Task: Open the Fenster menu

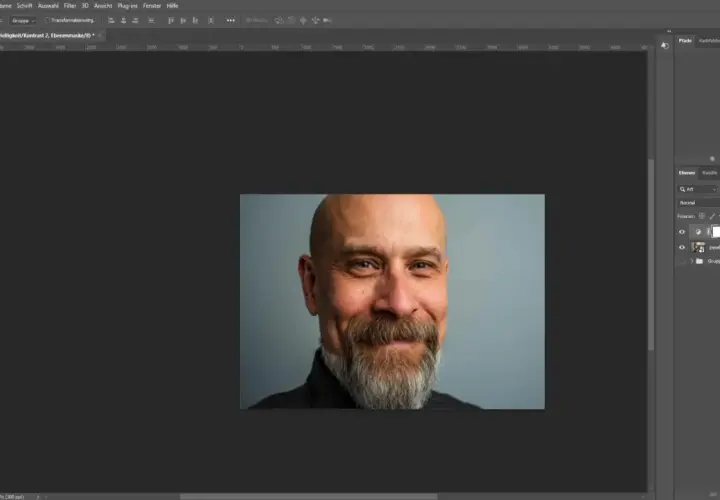Action: tap(152, 6)
